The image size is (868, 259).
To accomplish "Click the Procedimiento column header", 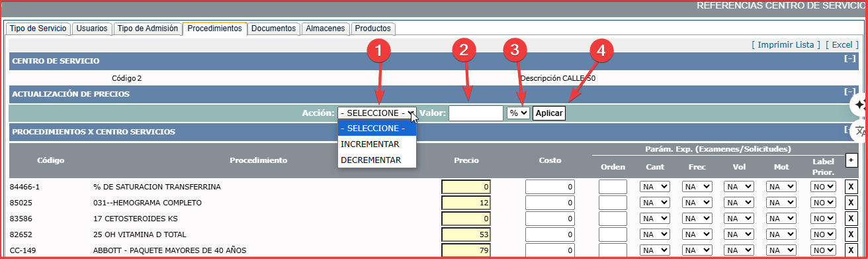I will click(258, 160).
